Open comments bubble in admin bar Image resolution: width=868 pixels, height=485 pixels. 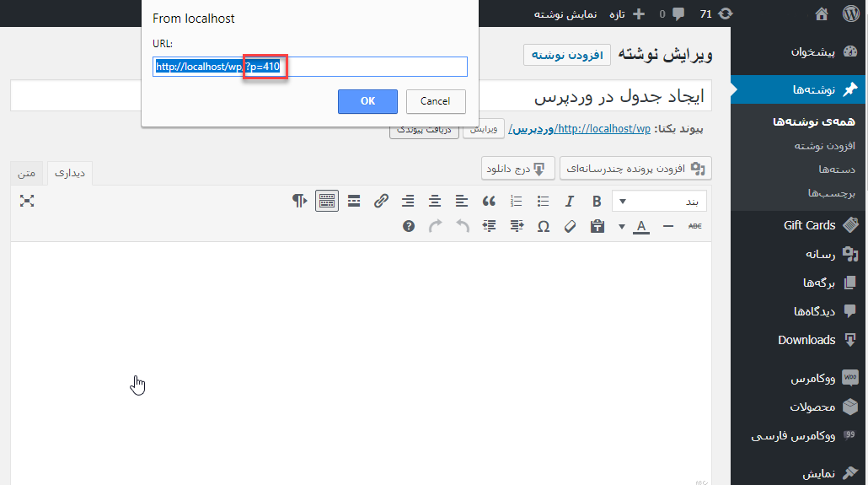(x=672, y=13)
